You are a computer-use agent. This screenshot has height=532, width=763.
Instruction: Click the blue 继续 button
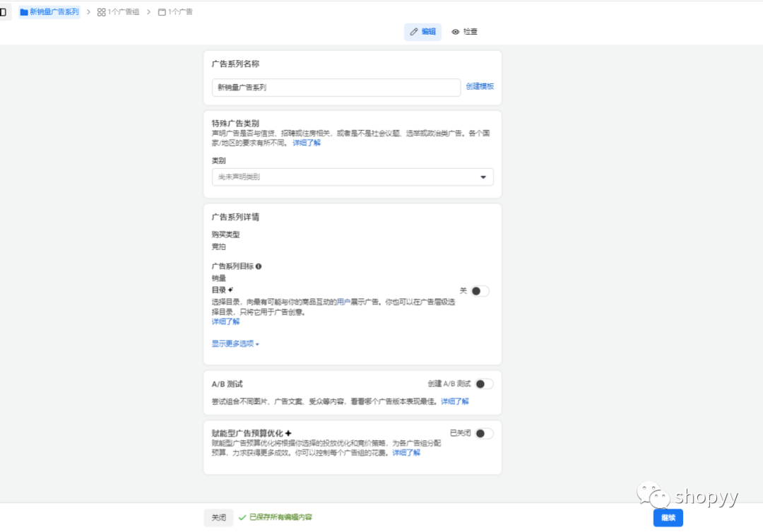667,517
